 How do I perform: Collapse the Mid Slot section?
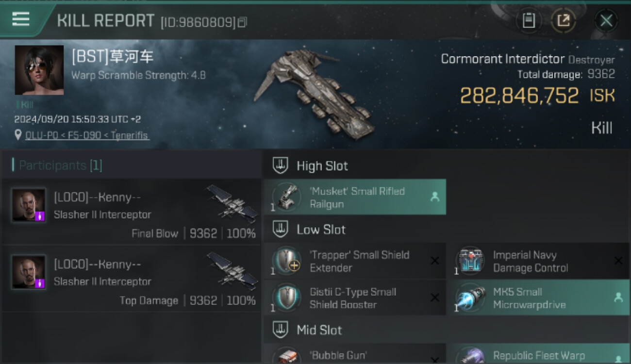(x=280, y=330)
